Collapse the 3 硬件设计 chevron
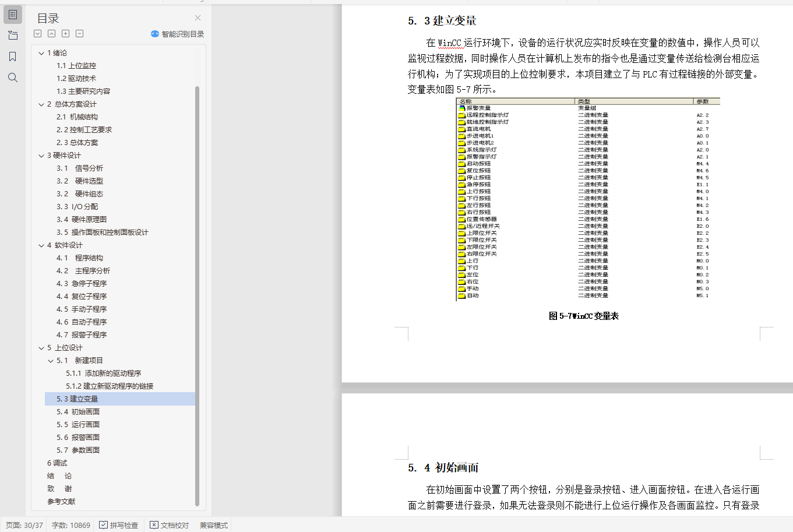 click(41, 156)
